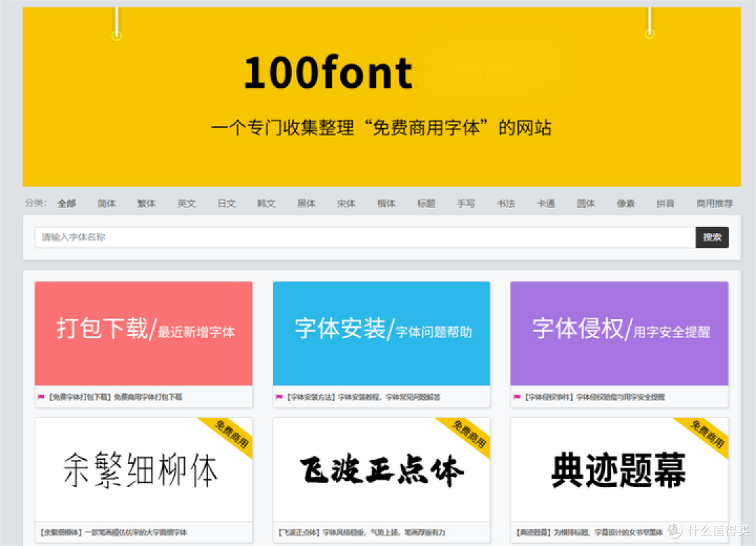Click the 搜索 search button

[712, 237]
